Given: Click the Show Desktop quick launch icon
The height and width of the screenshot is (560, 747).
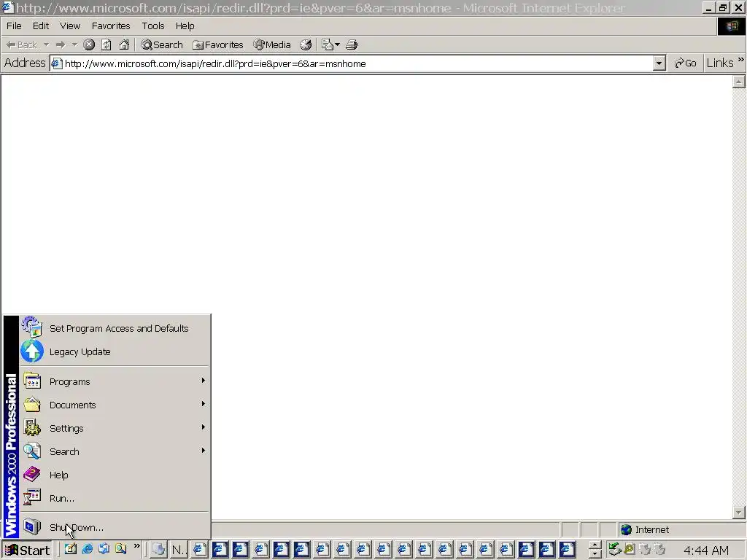Looking at the screenshot, I should pos(71,549).
